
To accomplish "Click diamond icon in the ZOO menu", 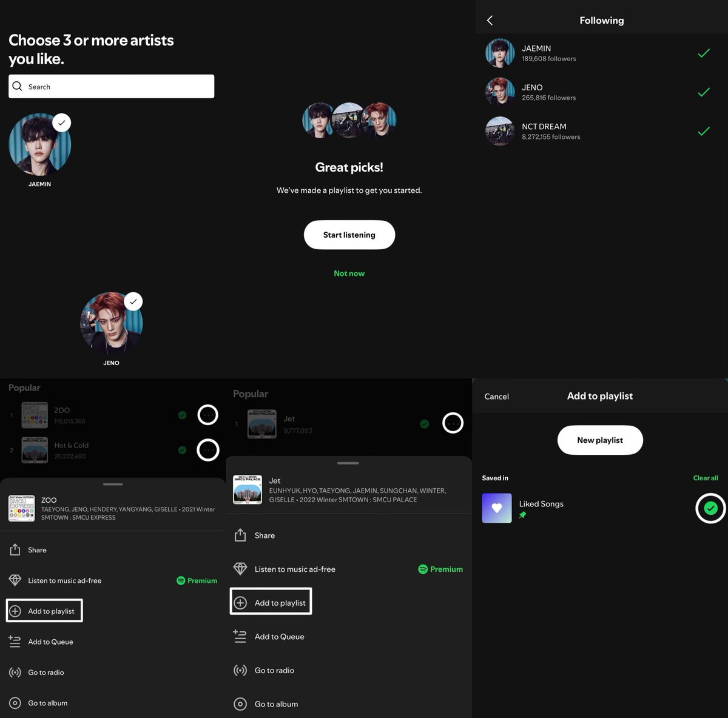I will click(x=15, y=580).
